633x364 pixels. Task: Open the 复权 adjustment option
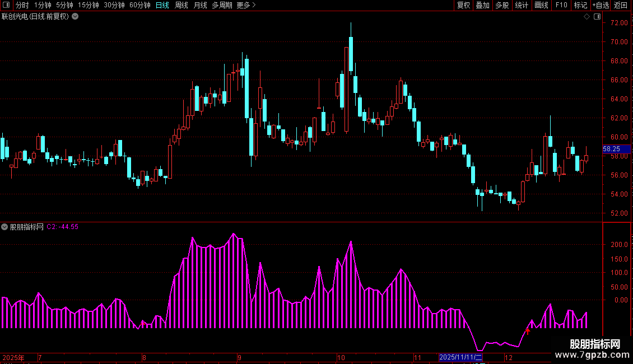click(x=463, y=5)
